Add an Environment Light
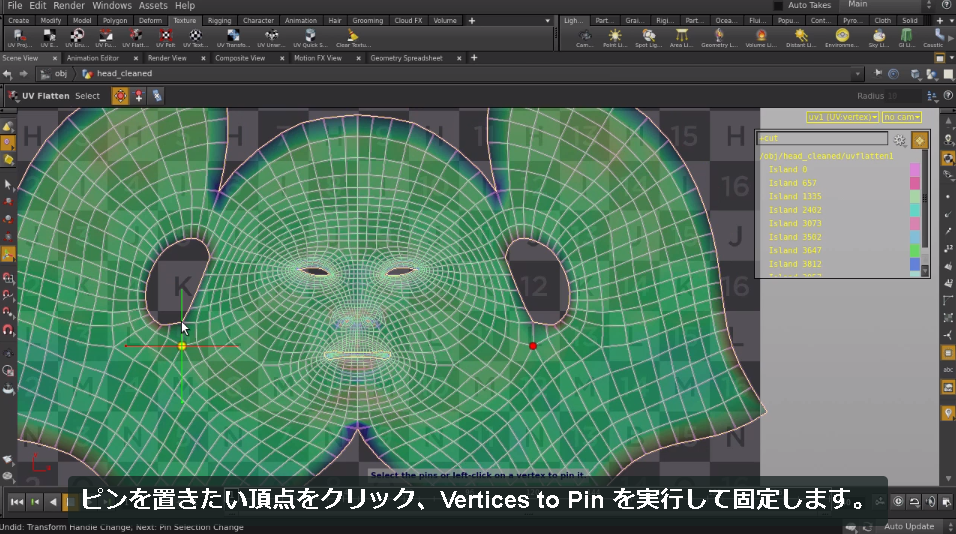This screenshot has width=956, height=534. (x=842, y=38)
